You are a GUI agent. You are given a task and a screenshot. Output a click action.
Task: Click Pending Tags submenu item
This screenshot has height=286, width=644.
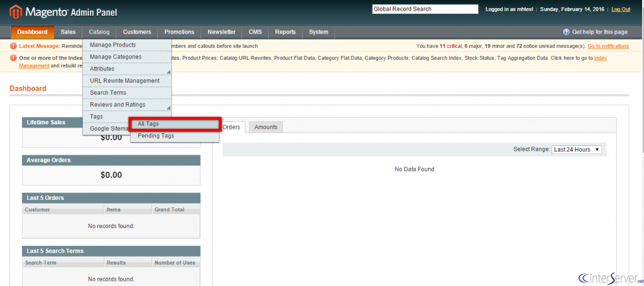175,136
